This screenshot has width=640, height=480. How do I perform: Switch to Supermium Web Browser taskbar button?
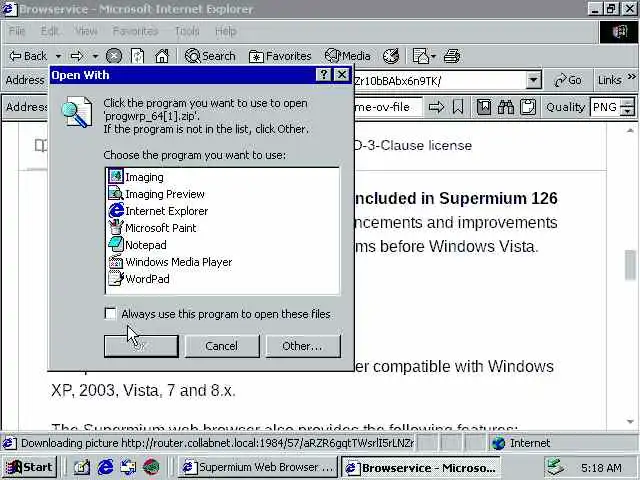(258, 467)
